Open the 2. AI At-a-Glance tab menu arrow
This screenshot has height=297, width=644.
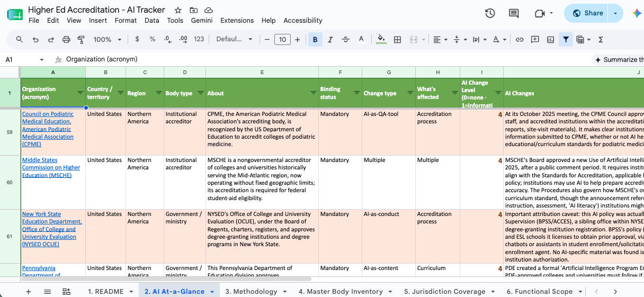click(212, 292)
